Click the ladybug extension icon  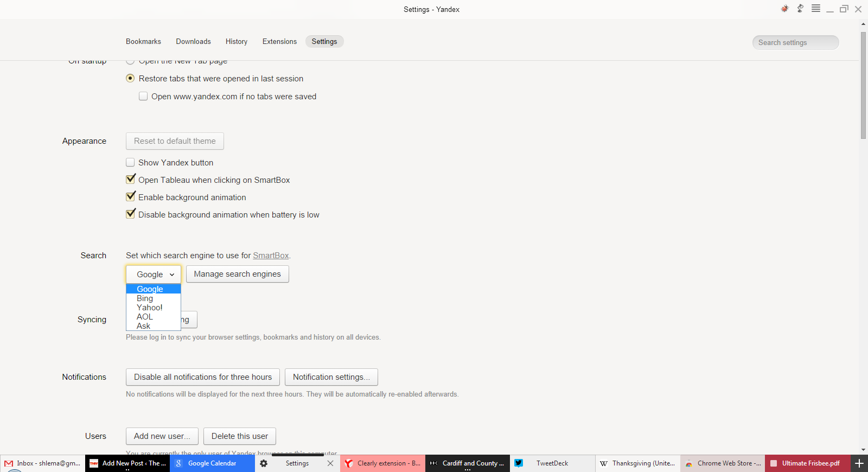[784, 8]
